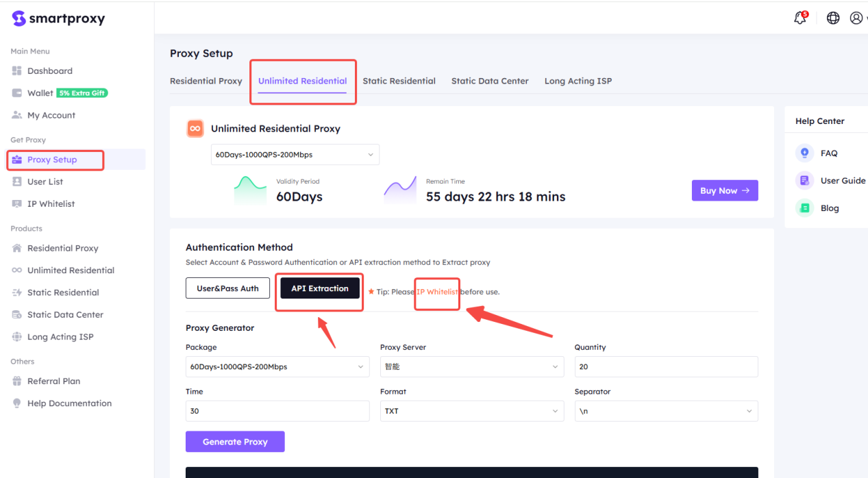The height and width of the screenshot is (478, 868).
Task: Open the Blog link in Help Center
Action: [830, 207]
